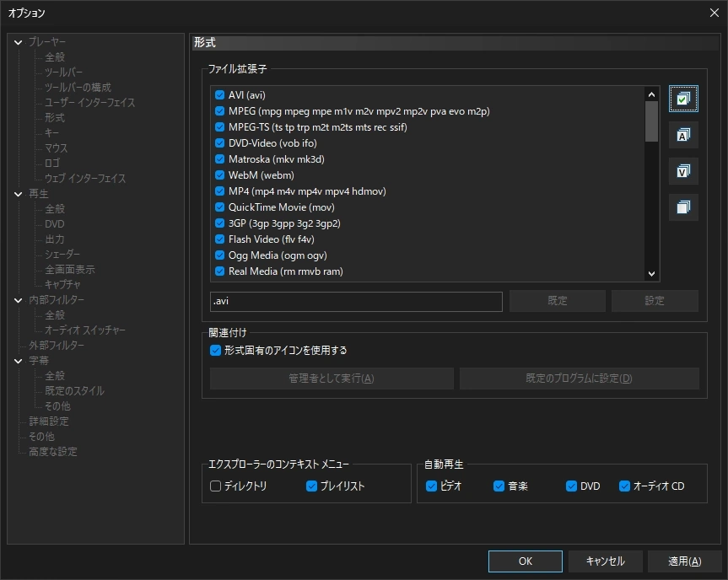
Task: Select ユーザー インターフェイス in the tree
Action: click(89, 103)
